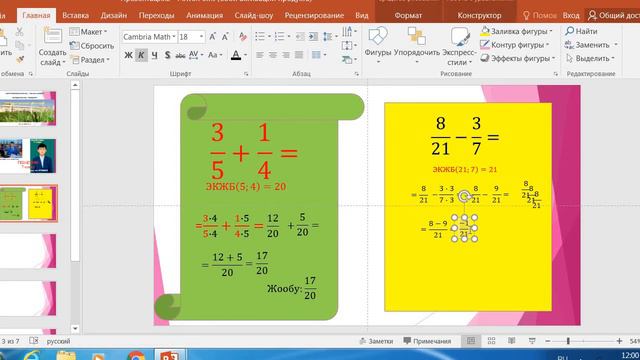Open Рецензирование ribbon tab
Image resolution: width=640 pixels, height=360 pixels.
[x=314, y=16]
